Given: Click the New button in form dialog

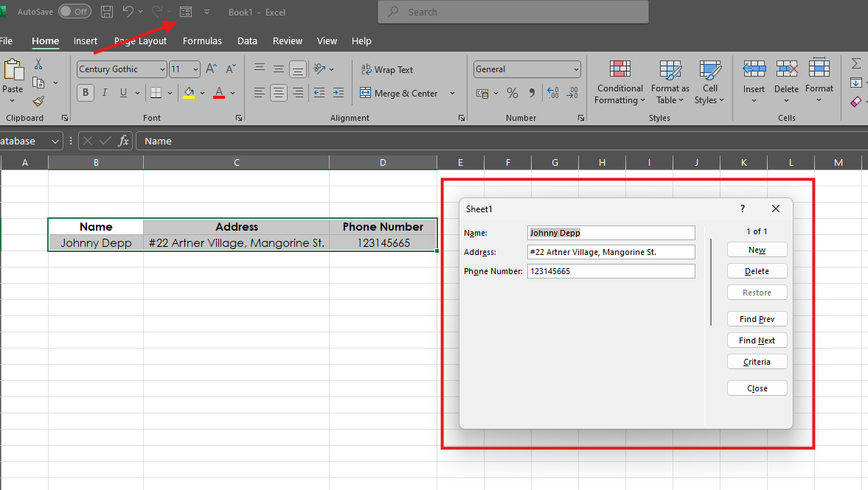Looking at the screenshot, I should point(757,250).
